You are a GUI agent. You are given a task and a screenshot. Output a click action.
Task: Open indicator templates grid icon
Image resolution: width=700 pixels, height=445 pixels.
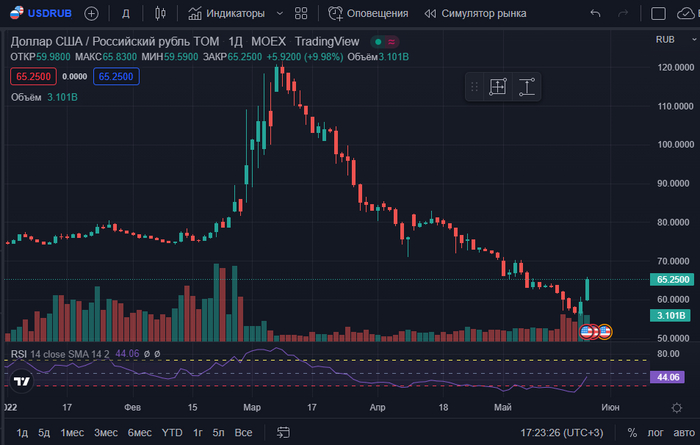[301, 13]
